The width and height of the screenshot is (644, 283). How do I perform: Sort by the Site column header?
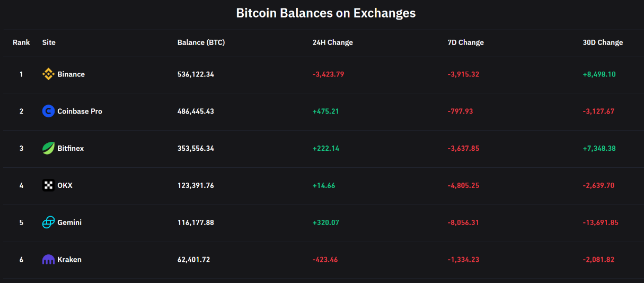click(x=49, y=42)
